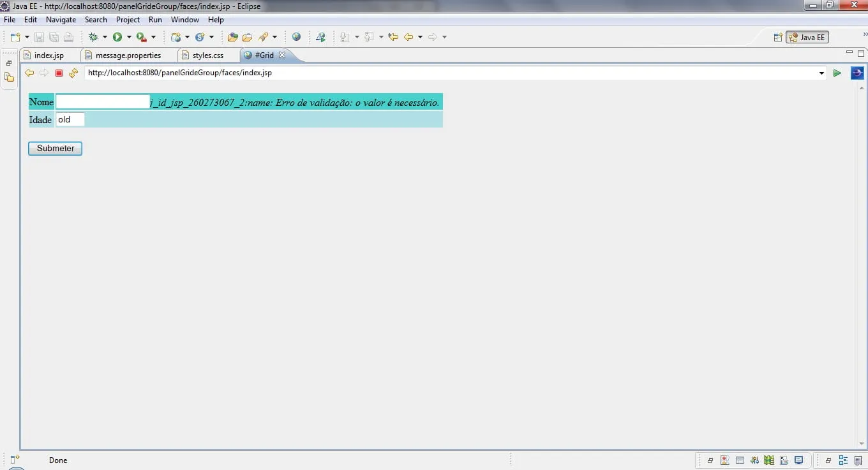Viewport: 868px width, 470px height.
Task: Expand the URL history dropdown
Action: click(x=822, y=73)
